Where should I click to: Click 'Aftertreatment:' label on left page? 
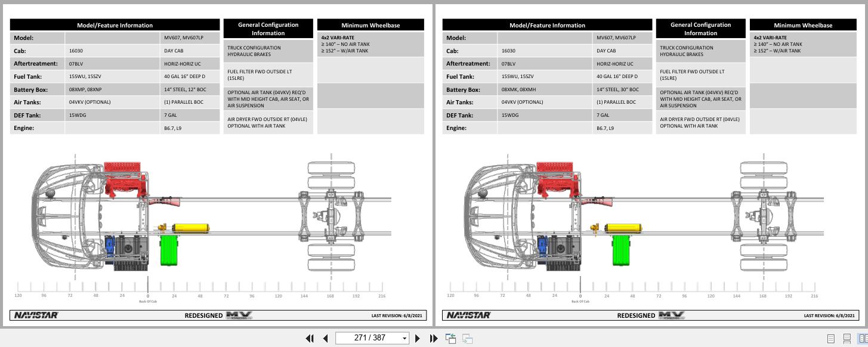coord(36,64)
